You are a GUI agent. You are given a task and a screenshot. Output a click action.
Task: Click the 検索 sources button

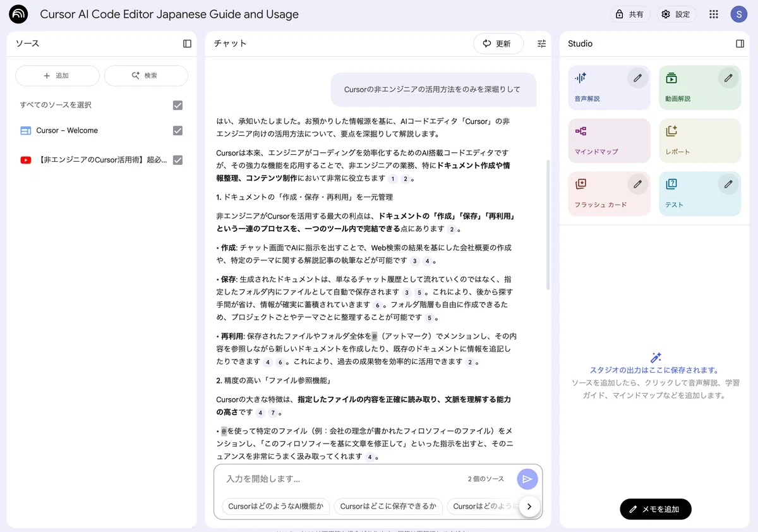[x=146, y=76]
